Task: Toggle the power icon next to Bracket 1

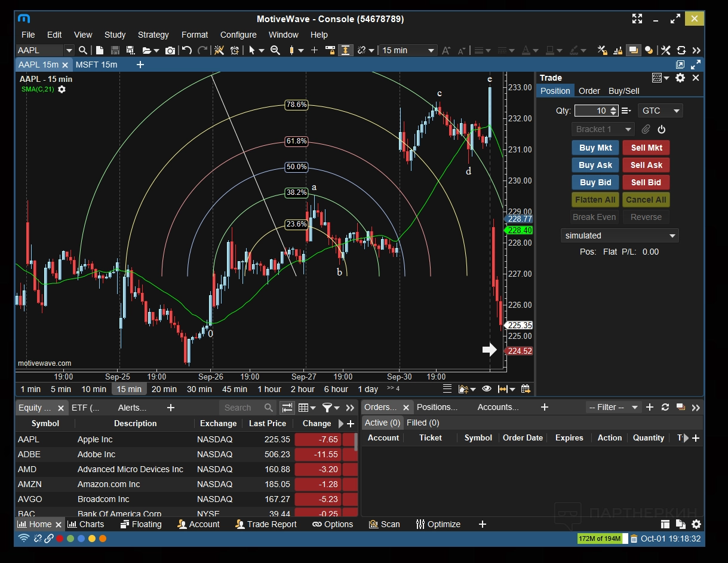Action: click(661, 129)
